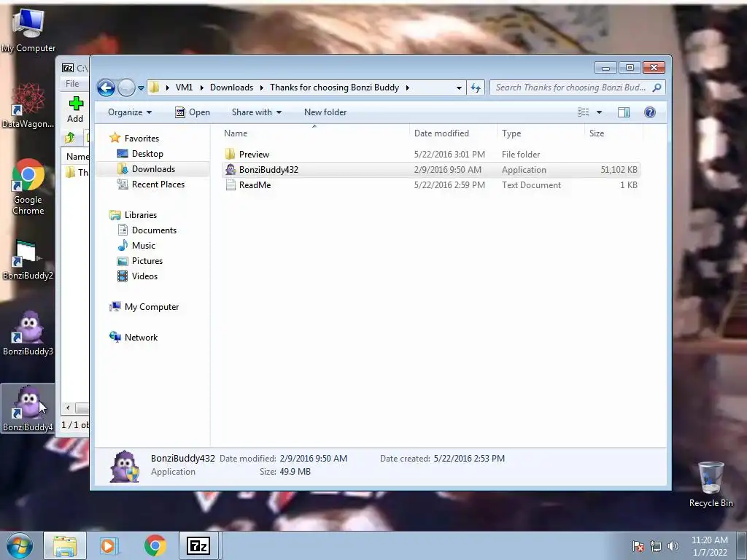Click the Add button in 7-Zip window
Viewport: 747px width, 560px height.
(x=75, y=109)
